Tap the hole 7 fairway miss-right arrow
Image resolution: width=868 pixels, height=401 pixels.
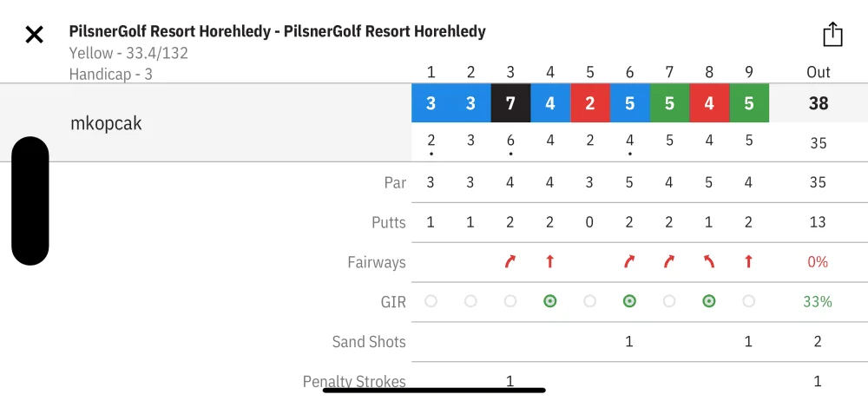669,261
